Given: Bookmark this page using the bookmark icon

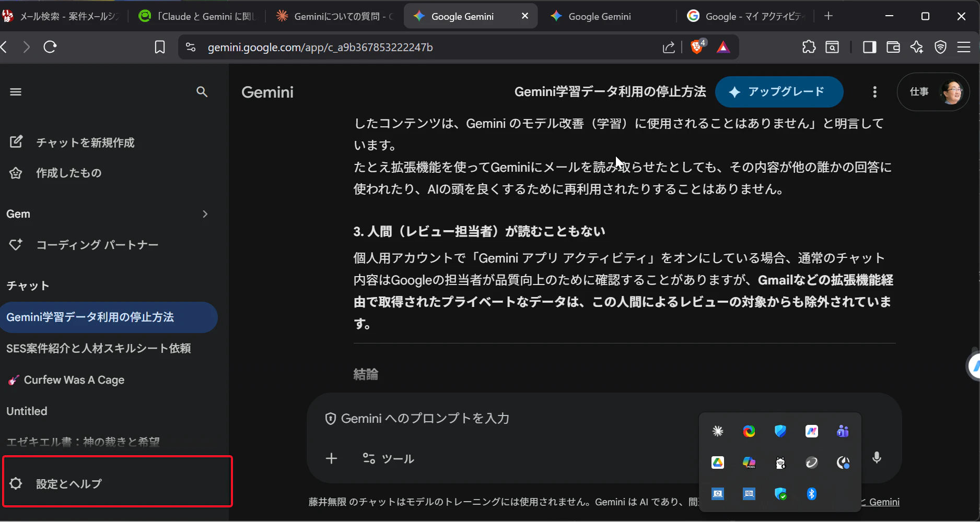Looking at the screenshot, I should click(160, 48).
